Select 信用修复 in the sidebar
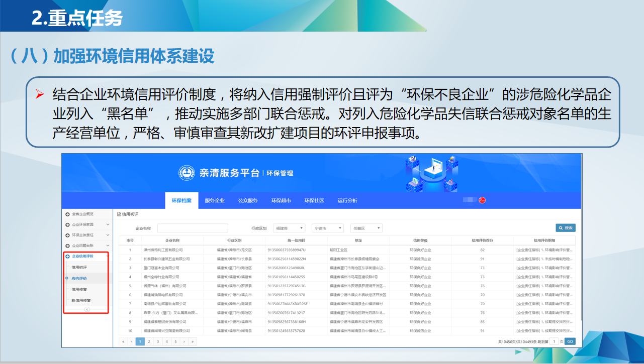Viewport: 644px width, 364px height. coord(79,289)
